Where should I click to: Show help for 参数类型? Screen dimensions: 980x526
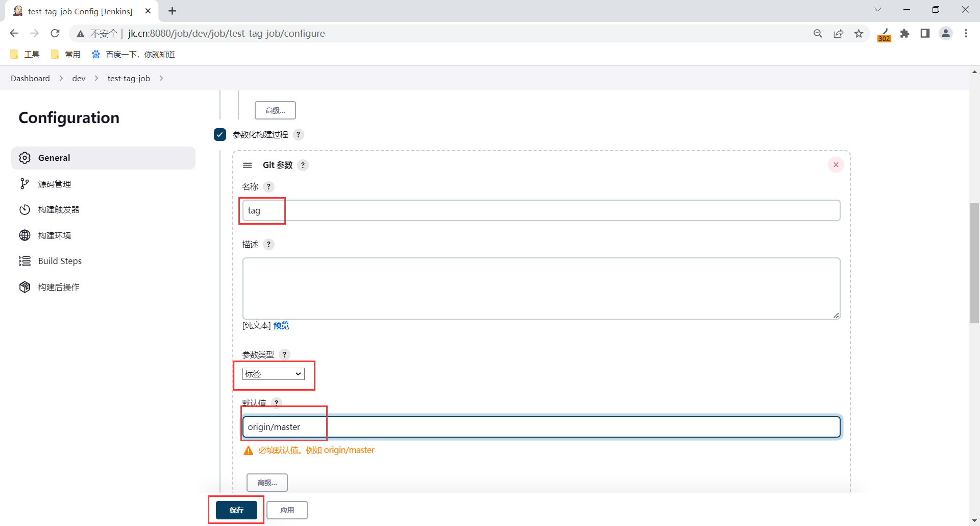(285, 354)
